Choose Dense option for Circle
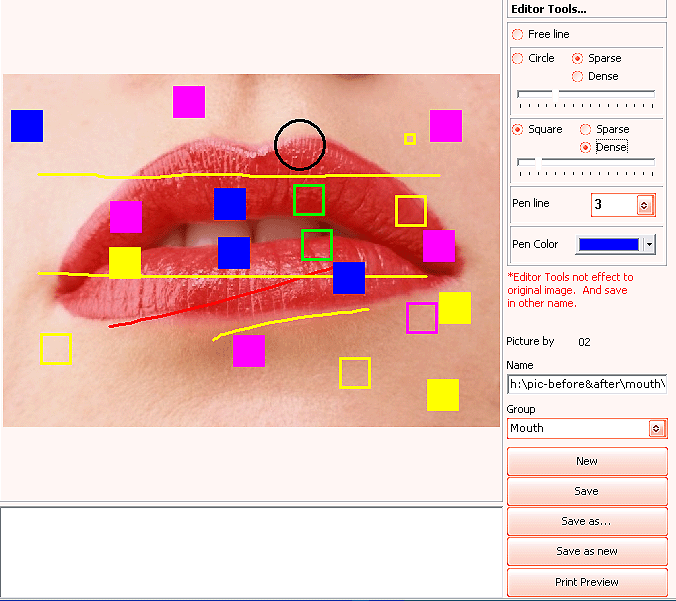 coord(577,76)
